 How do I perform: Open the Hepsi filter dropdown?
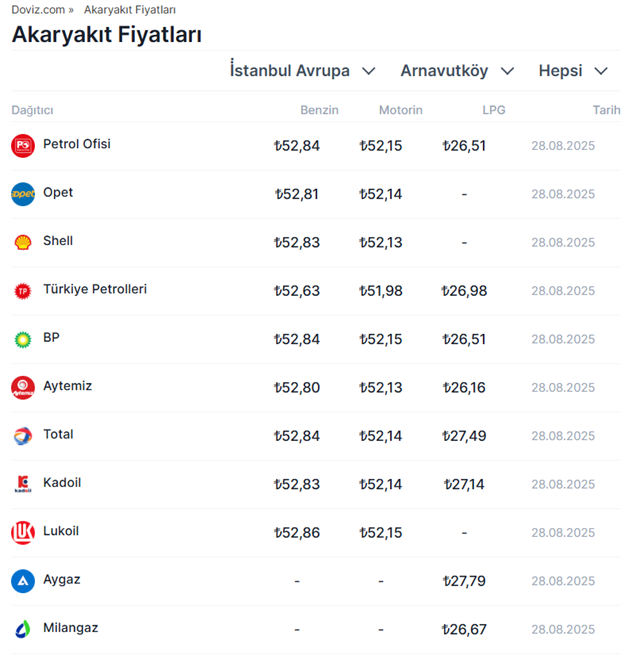click(573, 71)
